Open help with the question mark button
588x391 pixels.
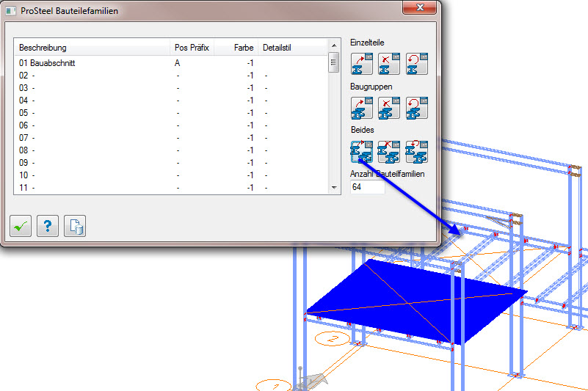48,226
